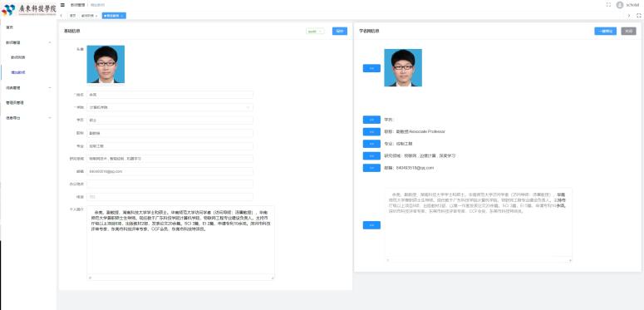Click the fullscreen icon beside the user avatar
The height and width of the screenshot is (310, 644).
(x=608, y=5)
